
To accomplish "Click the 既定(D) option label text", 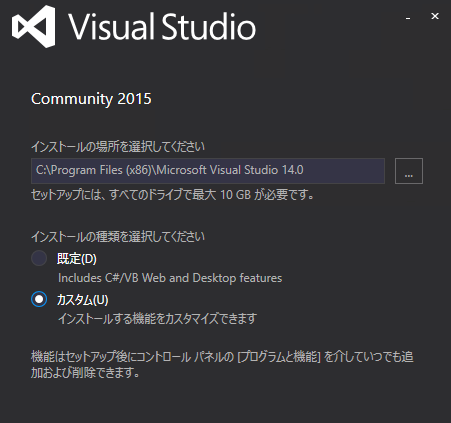I will pyautogui.click(x=77, y=259).
